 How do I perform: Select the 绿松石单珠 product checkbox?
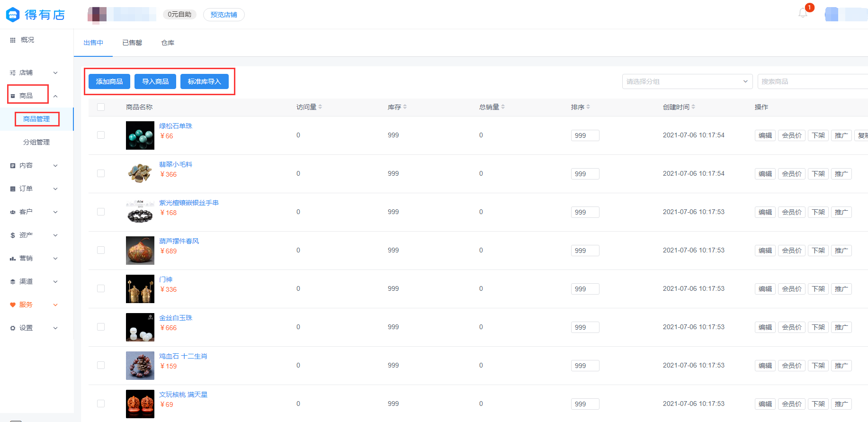pos(101,135)
